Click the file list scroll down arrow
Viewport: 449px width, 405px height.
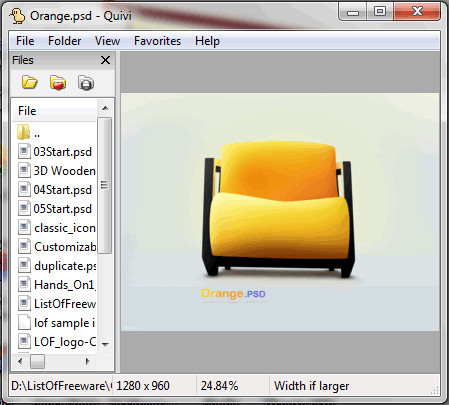tap(105, 344)
